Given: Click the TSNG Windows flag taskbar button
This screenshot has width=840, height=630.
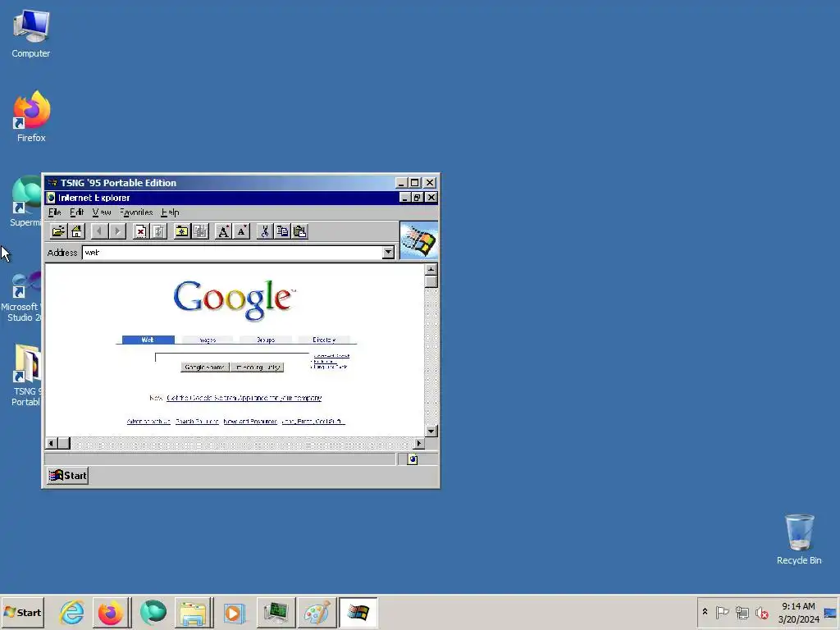Looking at the screenshot, I should 358,612.
